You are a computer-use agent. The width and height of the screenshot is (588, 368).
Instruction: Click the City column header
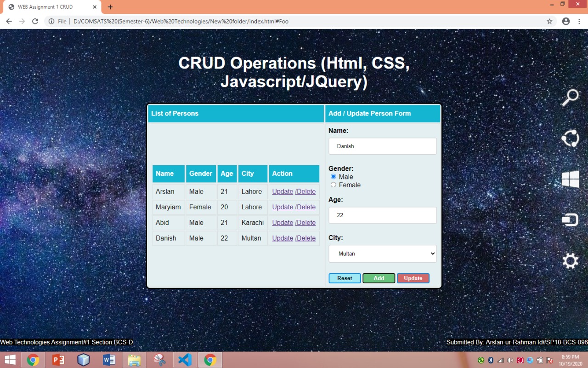coord(253,174)
